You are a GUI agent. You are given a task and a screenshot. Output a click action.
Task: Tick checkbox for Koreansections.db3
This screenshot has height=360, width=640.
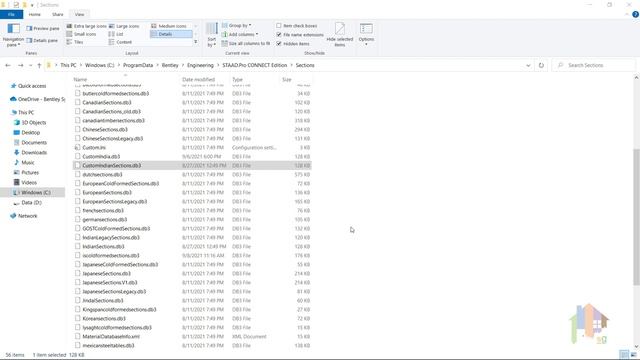(x=77, y=318)
